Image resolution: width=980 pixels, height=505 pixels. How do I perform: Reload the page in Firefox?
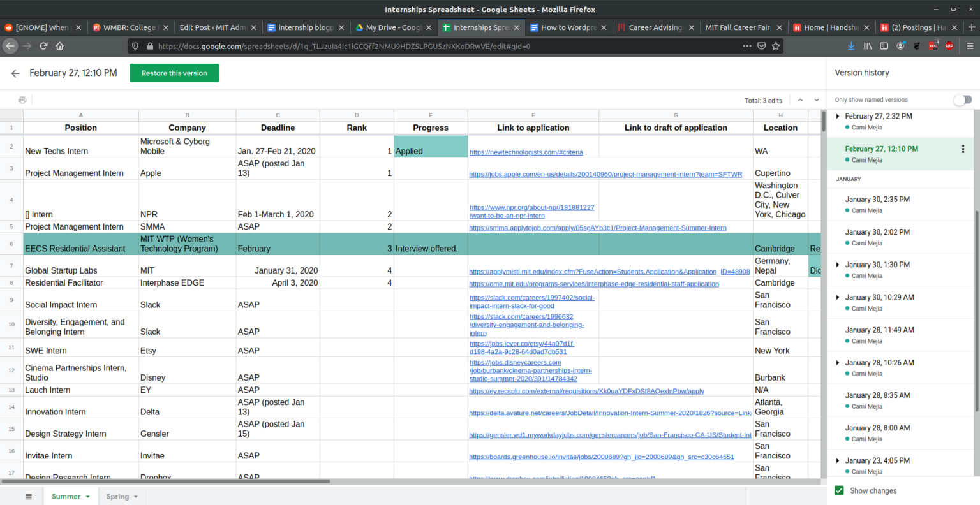point(43,46)
